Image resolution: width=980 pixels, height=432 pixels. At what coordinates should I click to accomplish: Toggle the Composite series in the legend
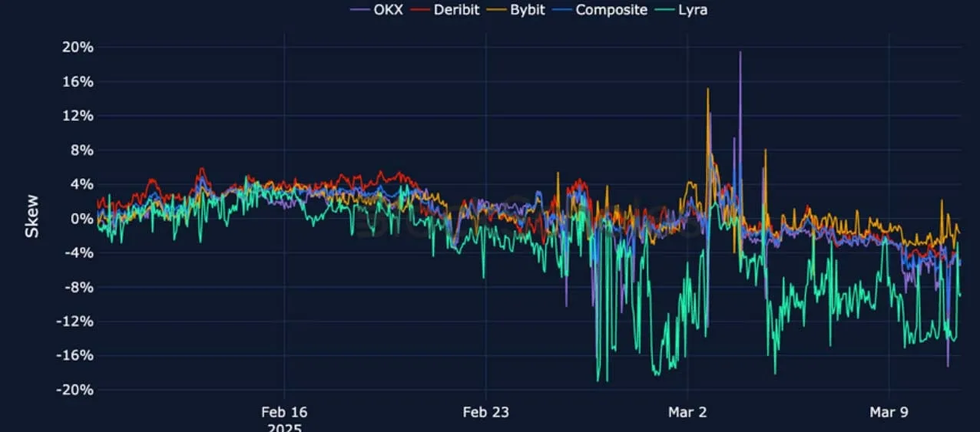point(599,10)
